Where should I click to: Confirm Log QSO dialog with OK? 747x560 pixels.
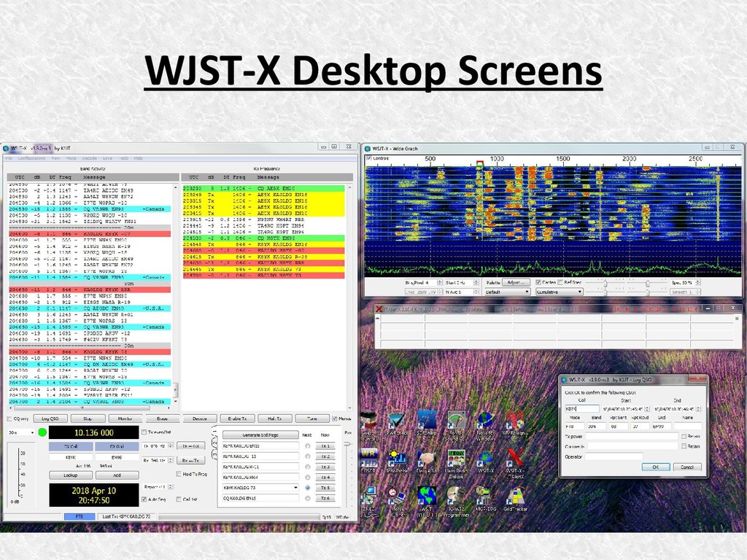[656, 467]
